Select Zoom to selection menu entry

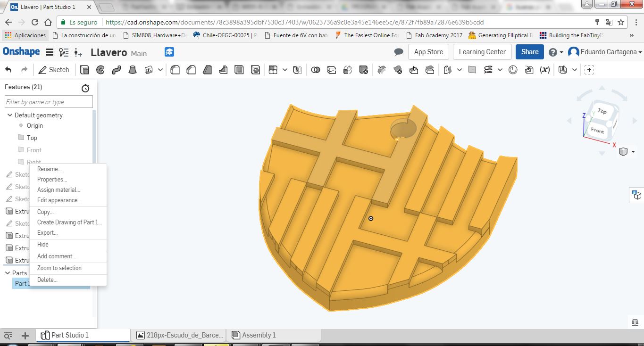(59, 268)
